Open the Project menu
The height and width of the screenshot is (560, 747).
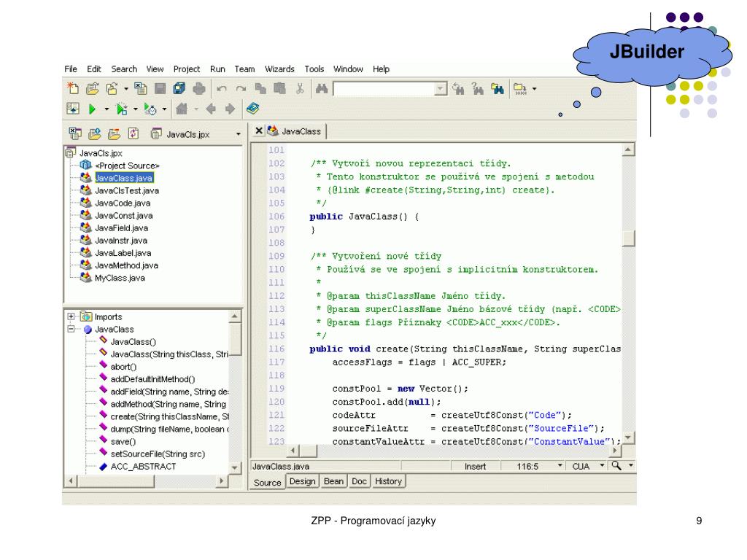[x=187, y=69]
